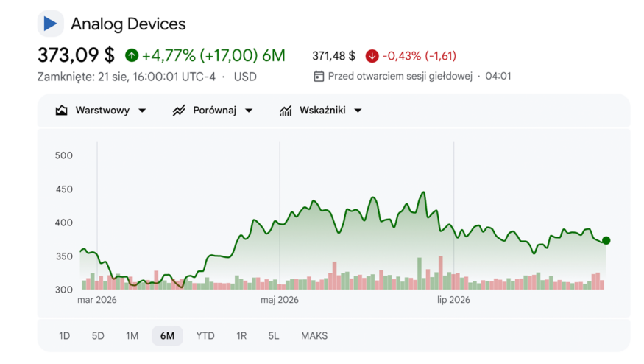Viewport: 644px width, 364px height.
Task: Show the 5L time range
Action: click(274, 336)
